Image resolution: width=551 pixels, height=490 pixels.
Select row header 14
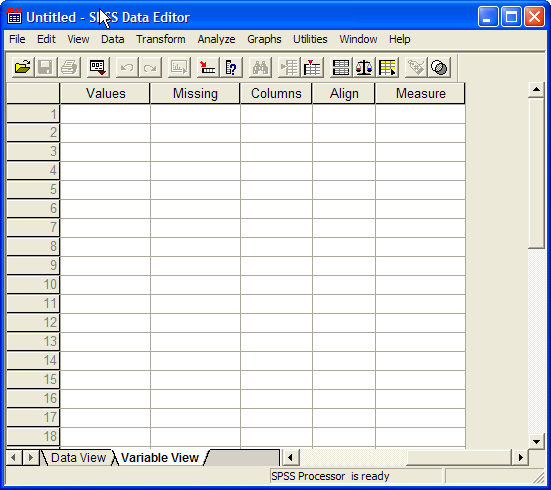click(x=33, y=360)
